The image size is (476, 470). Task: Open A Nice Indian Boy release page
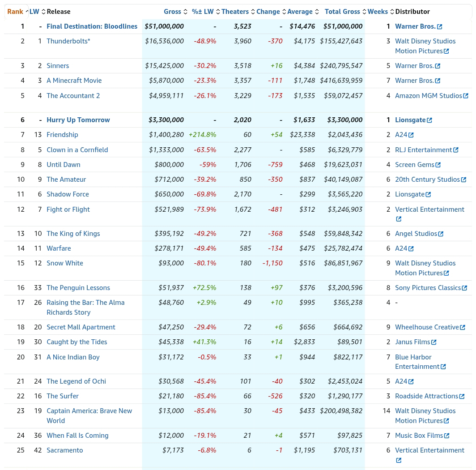coord(73,357)
